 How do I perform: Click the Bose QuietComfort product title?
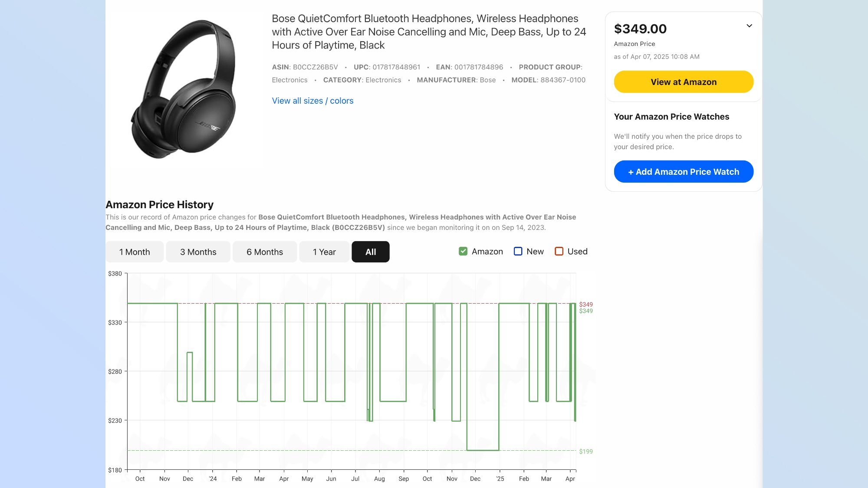(429, 32)
